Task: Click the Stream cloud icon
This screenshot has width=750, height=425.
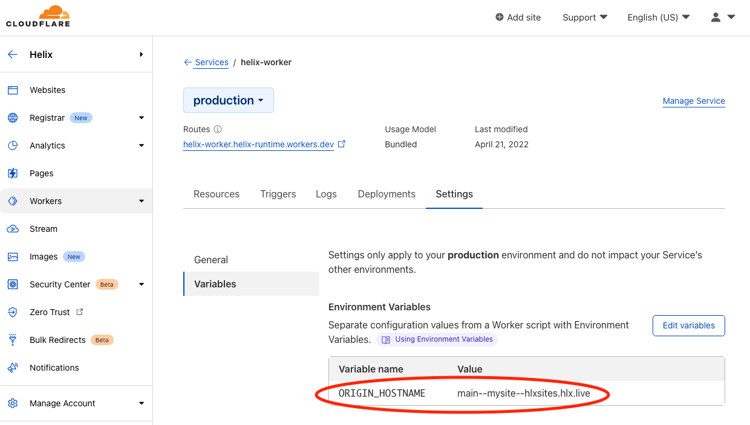Action: click(13, 229)
